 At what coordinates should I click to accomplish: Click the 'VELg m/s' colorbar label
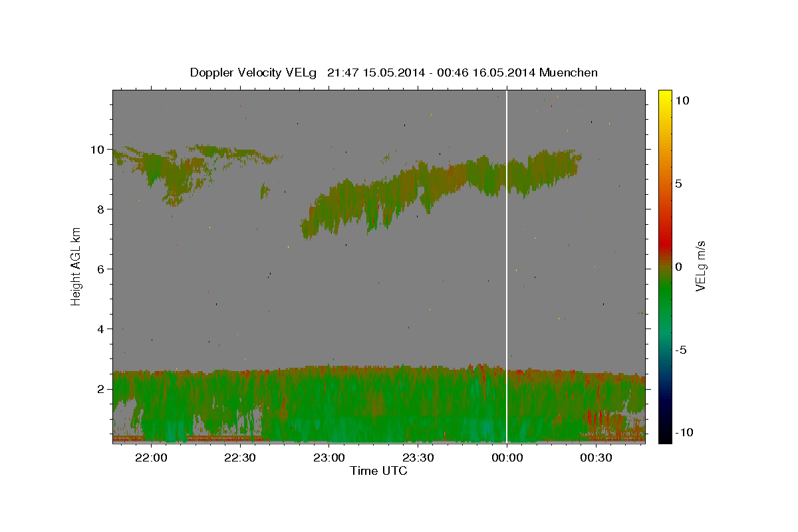(701, 266)
